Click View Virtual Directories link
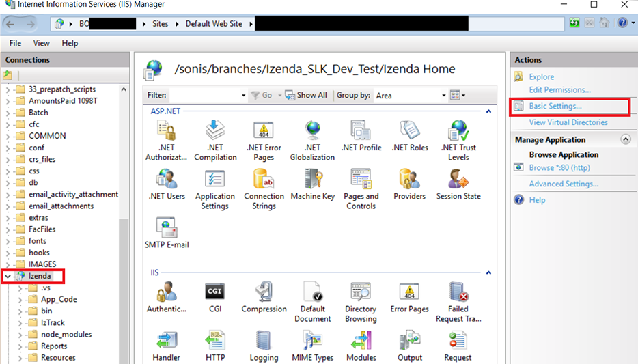Screen dimensions: 638x364 568,122
